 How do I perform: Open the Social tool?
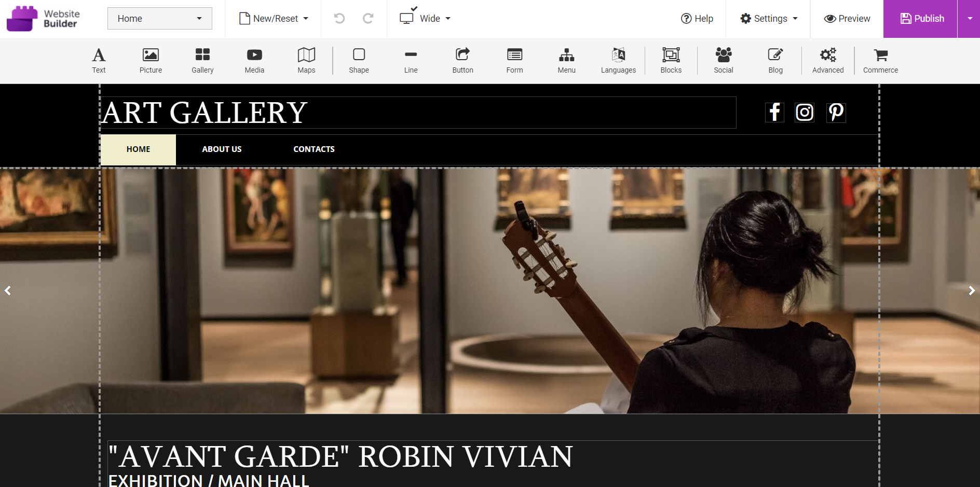point(723,61)
